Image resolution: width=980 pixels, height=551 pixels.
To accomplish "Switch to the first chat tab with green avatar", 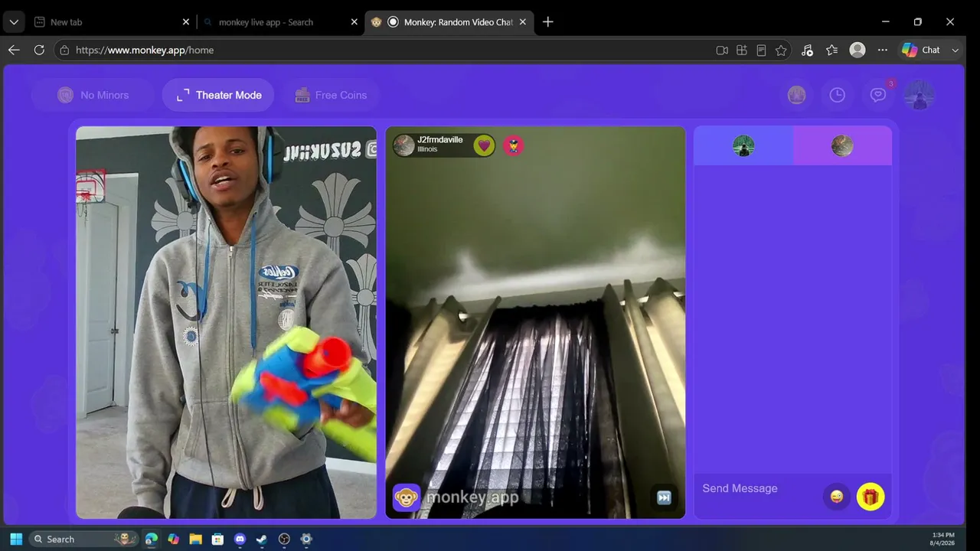I will tap(743, 145).
